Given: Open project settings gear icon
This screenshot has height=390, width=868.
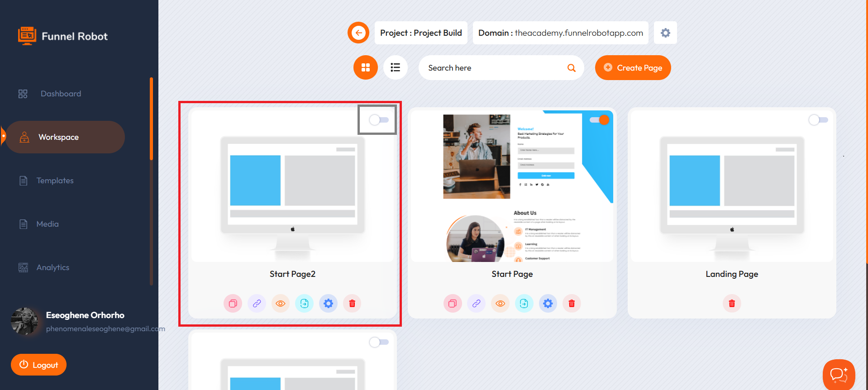Looking at the screenshot, I should [x=665, y=33].
